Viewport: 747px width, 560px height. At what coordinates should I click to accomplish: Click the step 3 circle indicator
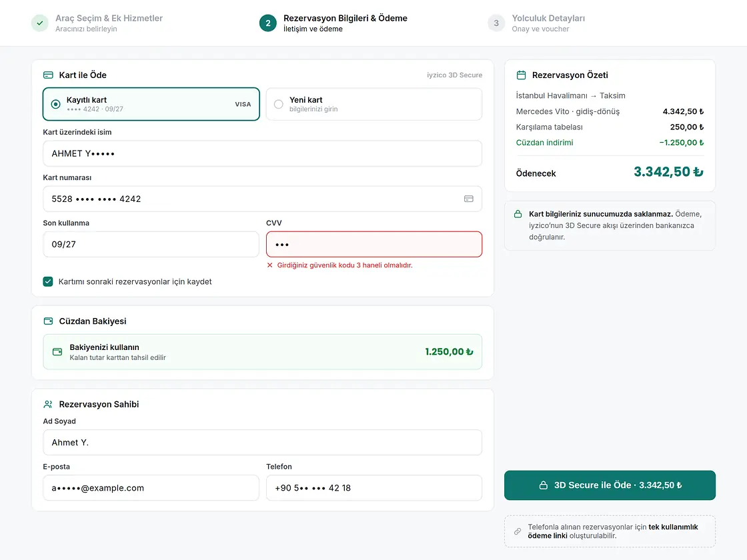click(496, 23)
